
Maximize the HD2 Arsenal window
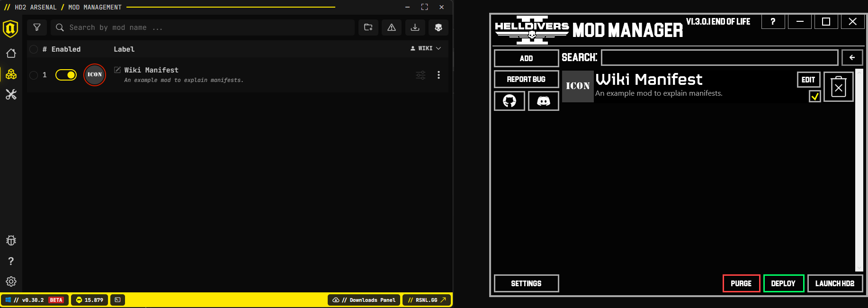(x=424, y=7)
